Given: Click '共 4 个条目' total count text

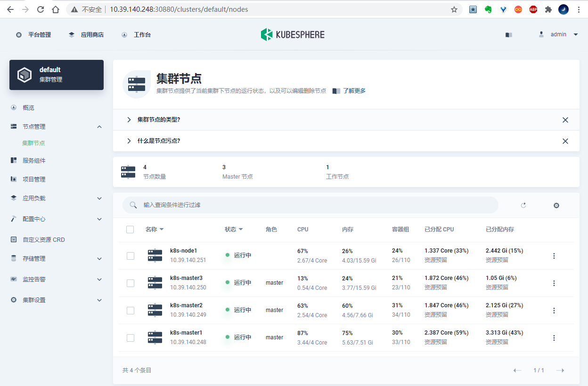Looking at the screenshot, I should (x=137, y=370).
